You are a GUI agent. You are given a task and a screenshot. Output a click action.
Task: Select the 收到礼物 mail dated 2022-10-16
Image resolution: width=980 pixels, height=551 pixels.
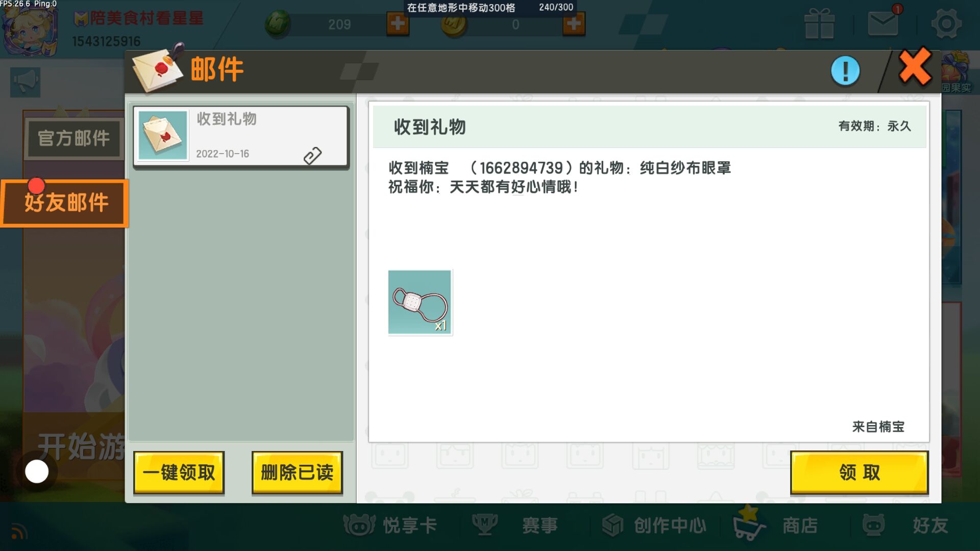241,136
